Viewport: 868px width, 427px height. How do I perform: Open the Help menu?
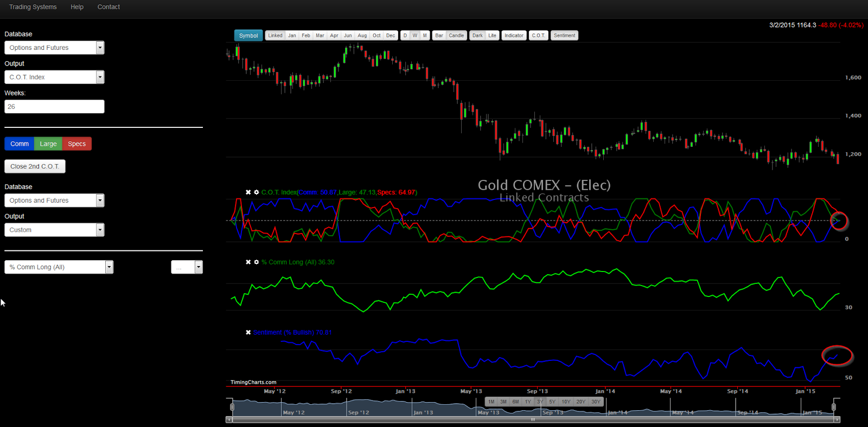pos(77,7)
